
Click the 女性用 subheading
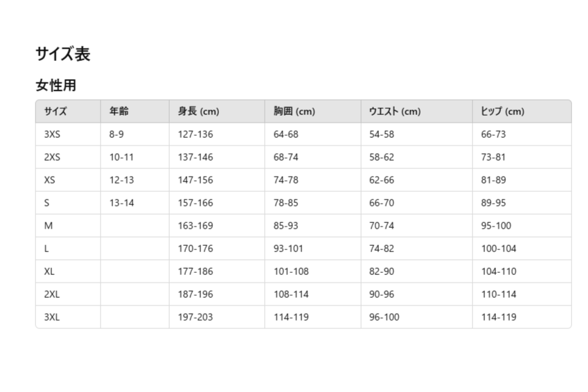(x=56, y=85)
